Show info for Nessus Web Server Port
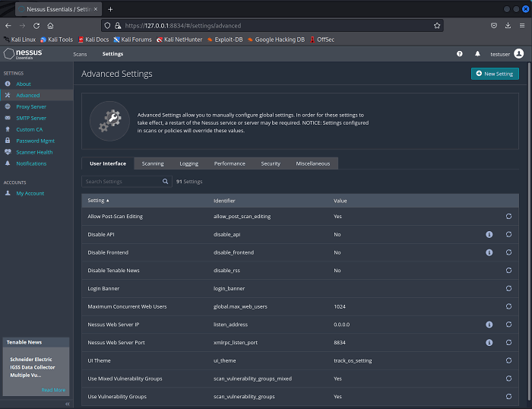The image size is (532, 409). click(489, 342)
